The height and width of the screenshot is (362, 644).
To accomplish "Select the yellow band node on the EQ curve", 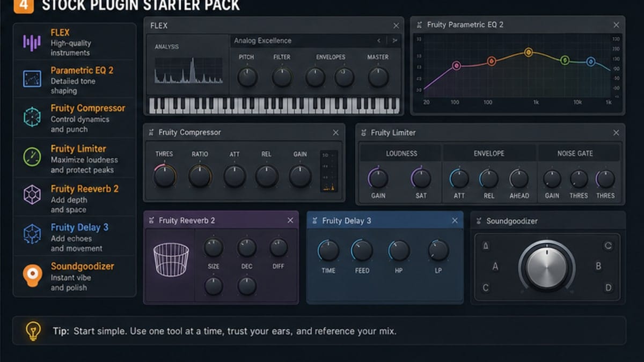I will pos(529,53).
